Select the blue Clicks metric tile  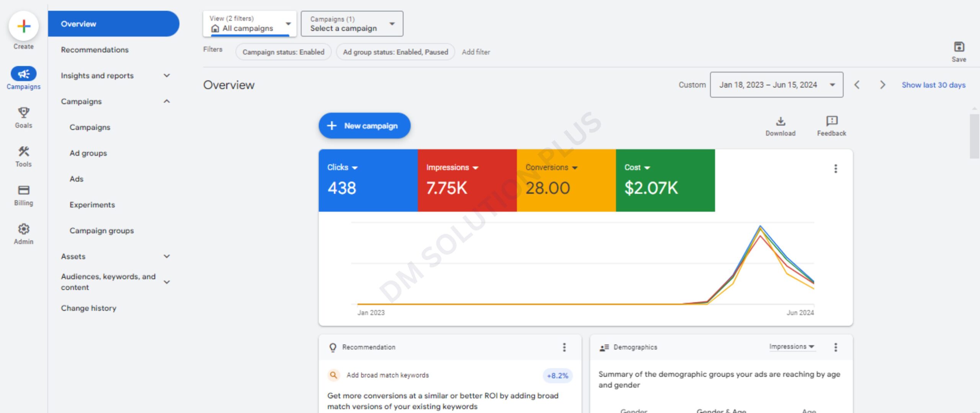367,180
